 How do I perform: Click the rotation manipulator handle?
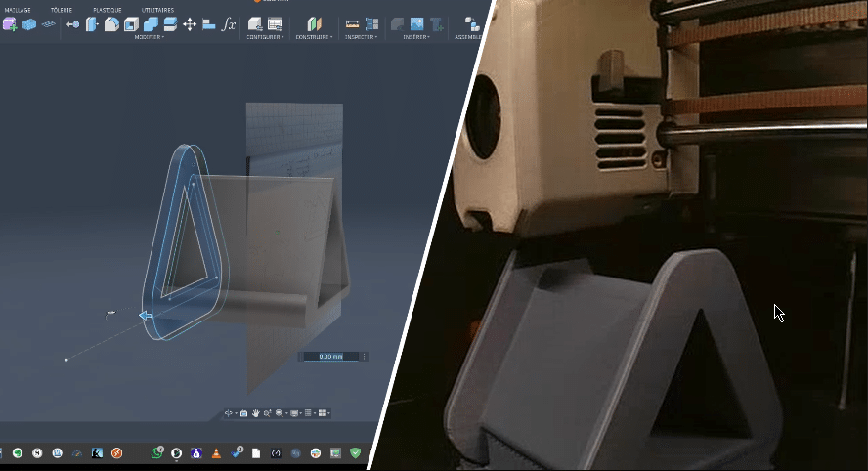(110, 314)
